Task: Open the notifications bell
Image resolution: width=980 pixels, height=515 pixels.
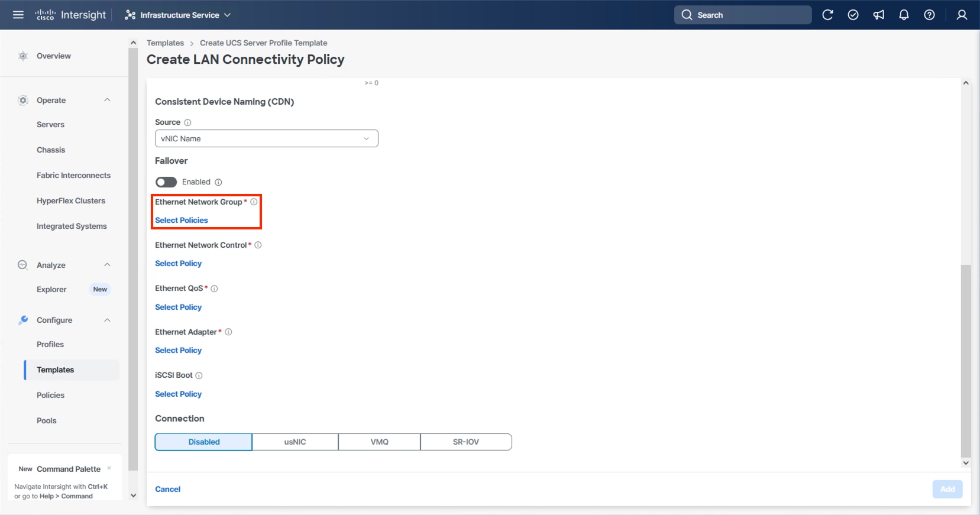Action: click(904, 15)
